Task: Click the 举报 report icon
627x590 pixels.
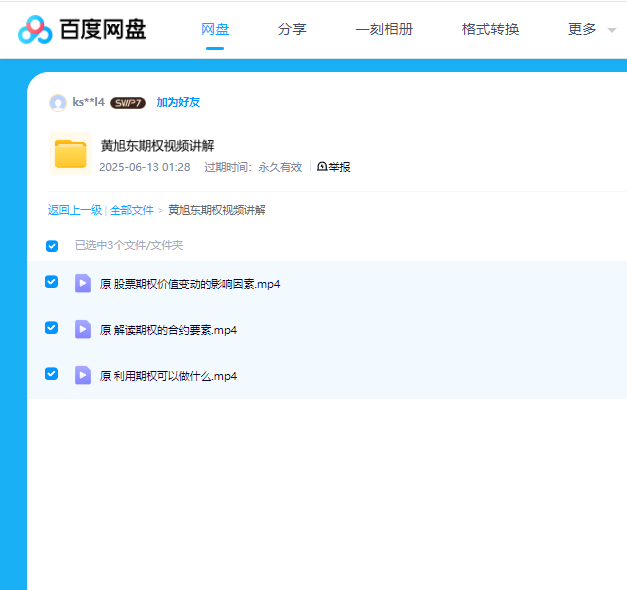Action: (x=322, y=167)
